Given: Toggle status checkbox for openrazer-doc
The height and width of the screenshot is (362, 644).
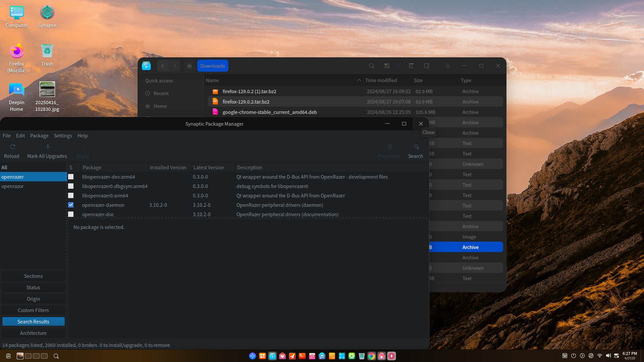Looking at the screenshot, I should click(71, 214).
